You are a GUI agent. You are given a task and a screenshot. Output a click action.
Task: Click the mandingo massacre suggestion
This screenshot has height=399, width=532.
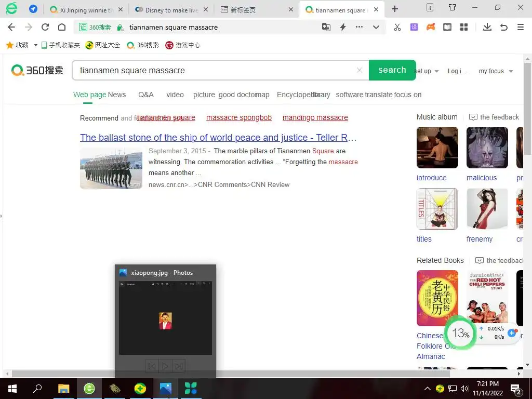pyautogui.click(x=315, y=117)
